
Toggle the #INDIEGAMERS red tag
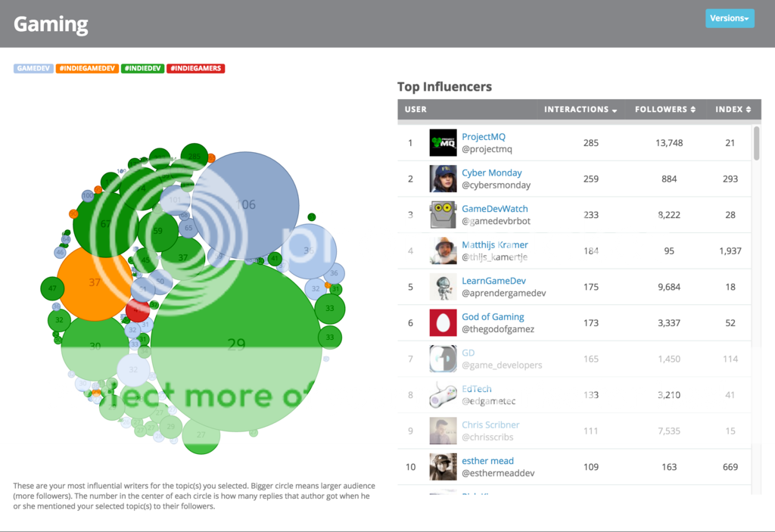pyautogui.click(x=195, y=68)
